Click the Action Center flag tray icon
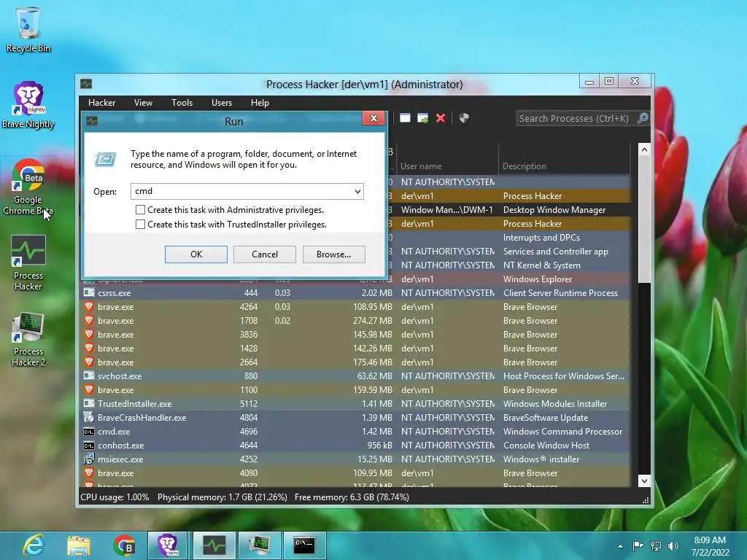747x560 pixels. 638,546
